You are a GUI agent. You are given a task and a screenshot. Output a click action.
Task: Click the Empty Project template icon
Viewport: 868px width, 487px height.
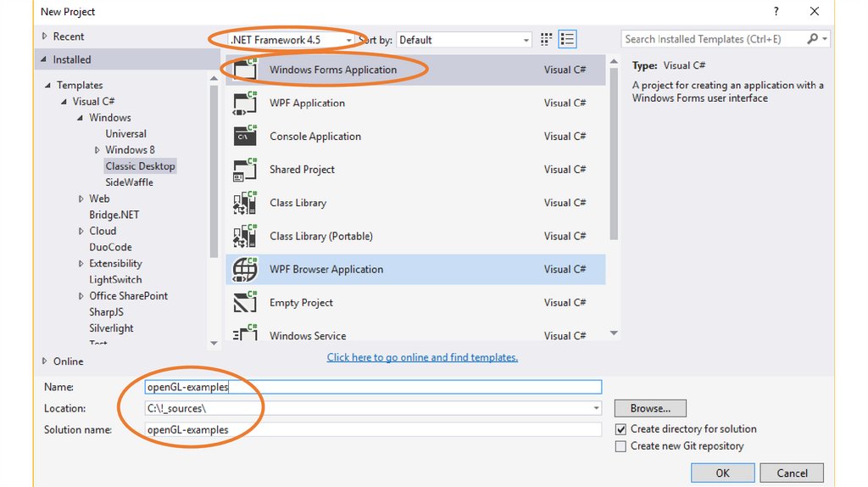point(245,303)
